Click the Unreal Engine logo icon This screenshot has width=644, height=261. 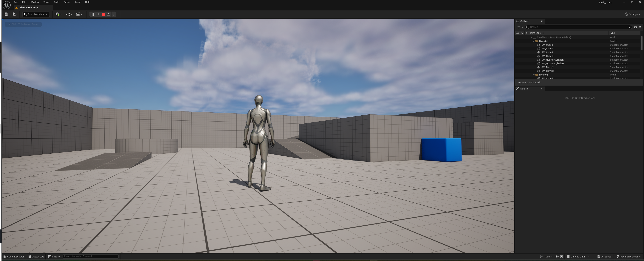pos(7,5)
